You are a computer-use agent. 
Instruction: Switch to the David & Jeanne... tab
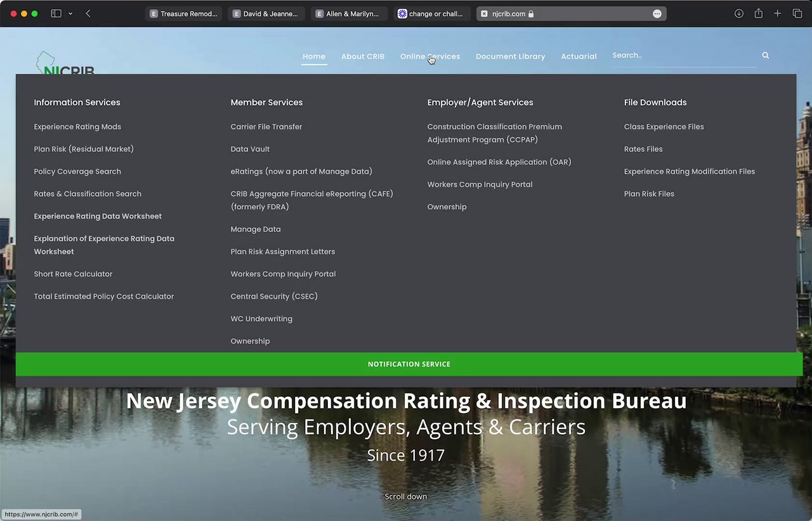coord(266,14)
